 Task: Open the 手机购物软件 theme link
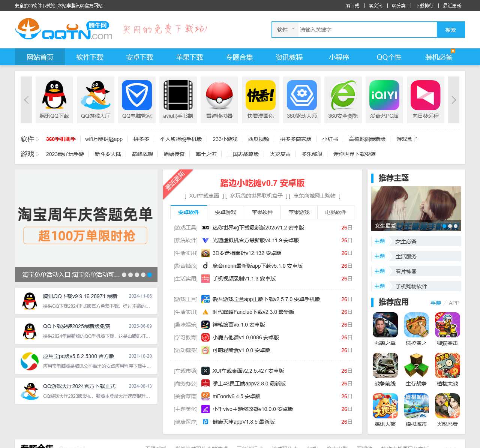coord(411,286)
